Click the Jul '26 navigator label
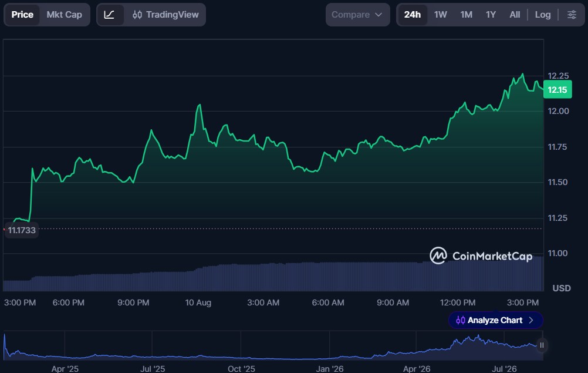 pos(504,369)
